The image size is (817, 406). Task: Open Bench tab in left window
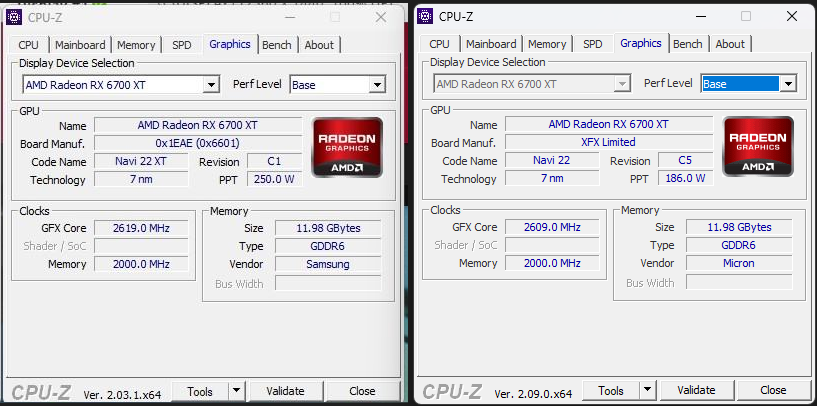(x=277, y=45)
